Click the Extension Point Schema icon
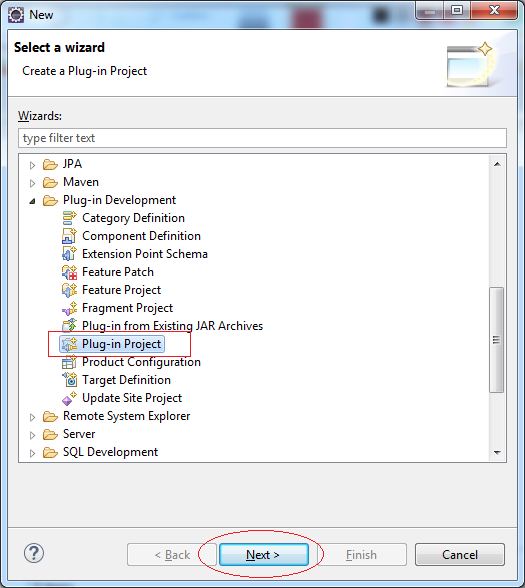The width and height of the screenshot is (525, 588). click(69, 254)
